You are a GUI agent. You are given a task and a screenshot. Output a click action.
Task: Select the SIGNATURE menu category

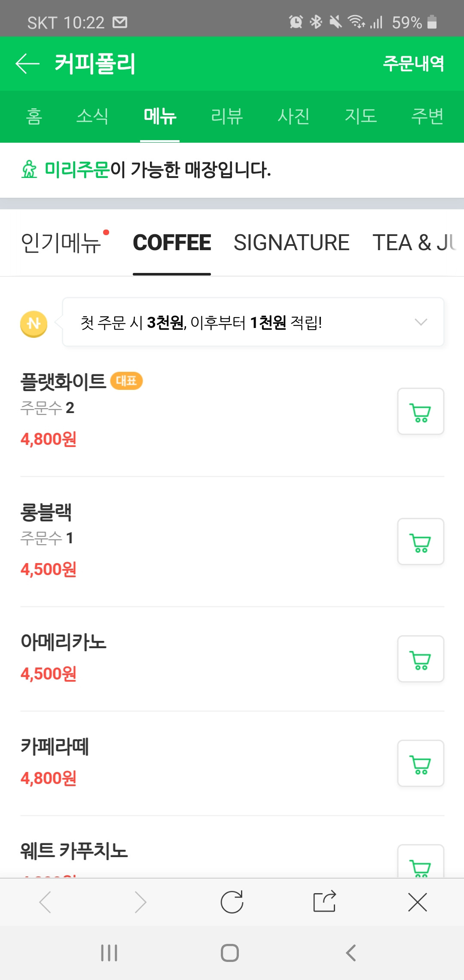291,242
